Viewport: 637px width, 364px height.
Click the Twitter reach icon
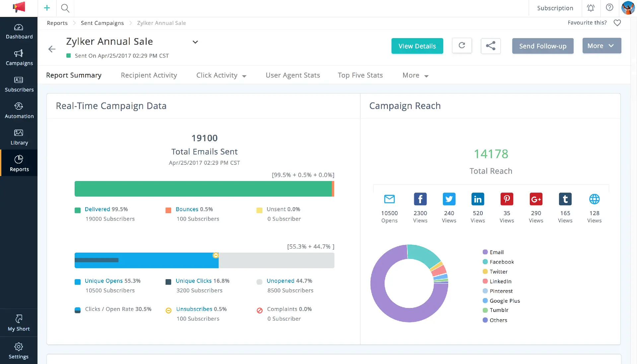point(449,199)
